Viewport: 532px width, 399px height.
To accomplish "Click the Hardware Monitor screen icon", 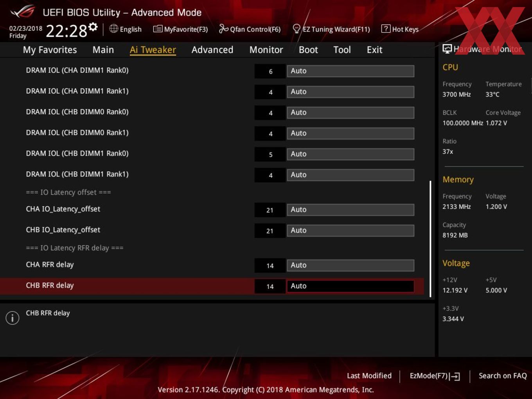I will tap(447, 49).
